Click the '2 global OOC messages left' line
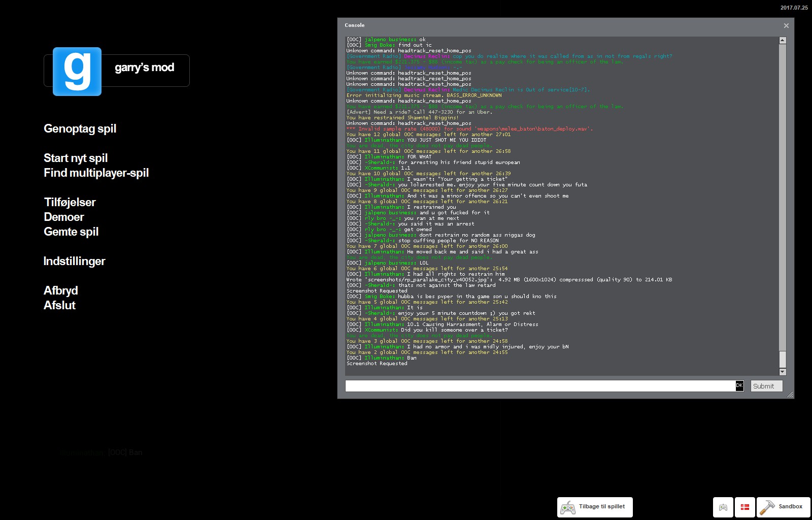Screen dimensions: 812x520 [427, 352]
